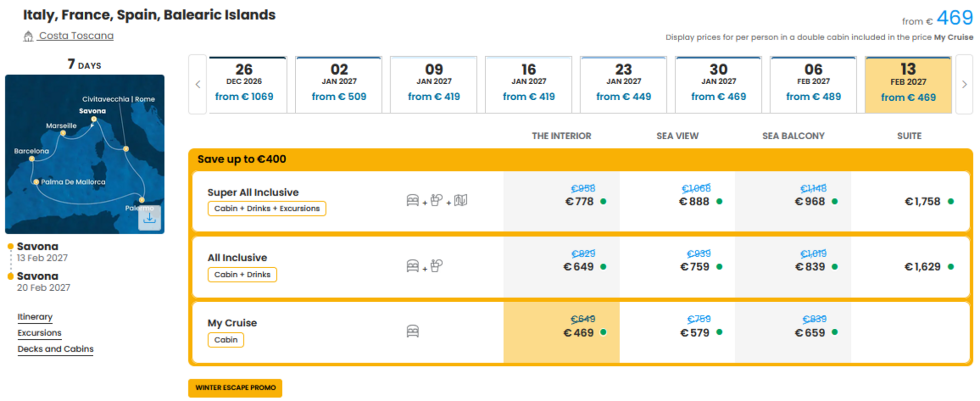980x401 pixels.
Task: Click the All Inclusive package title
Action: (x=237, y=258)
